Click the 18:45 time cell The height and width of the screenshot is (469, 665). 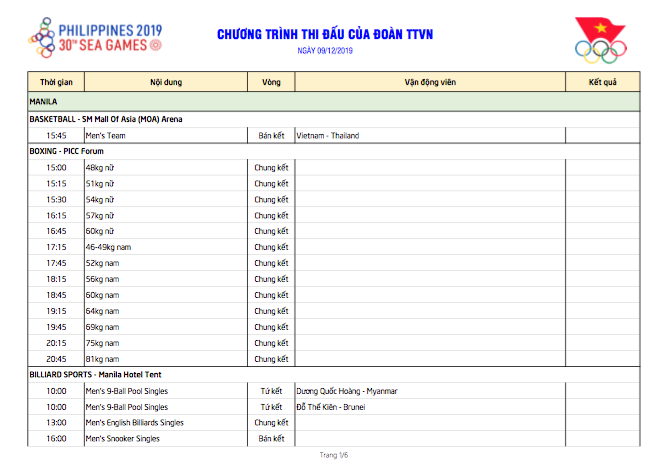coord(56,295)
